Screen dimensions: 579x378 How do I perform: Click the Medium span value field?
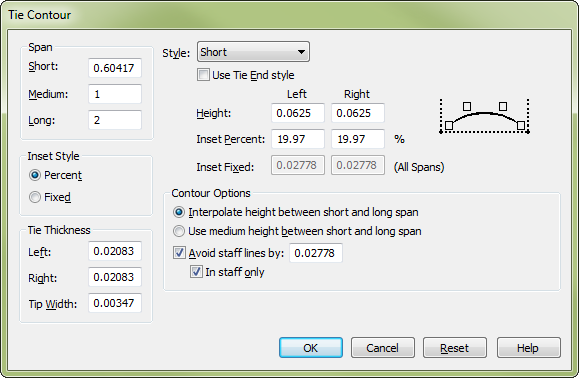[115, 94]
